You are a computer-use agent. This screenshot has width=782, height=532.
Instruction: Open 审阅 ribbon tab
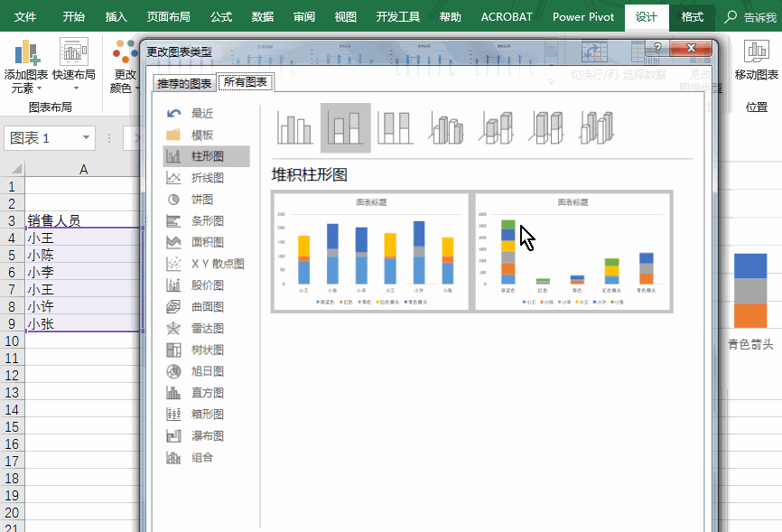pyautogui.click(x=304, y=16)
